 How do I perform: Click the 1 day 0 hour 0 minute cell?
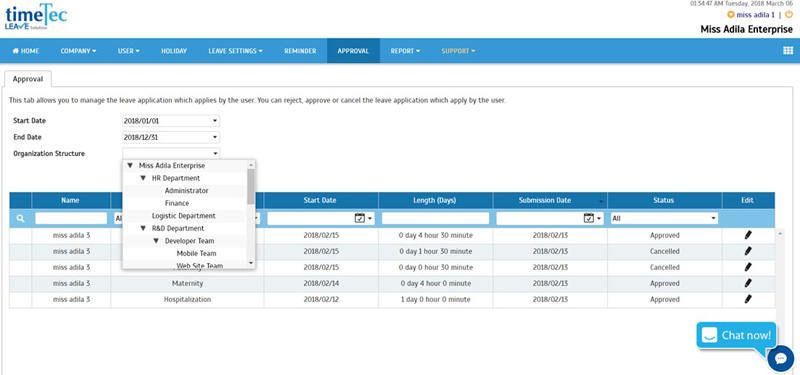(x=435, y=299)
